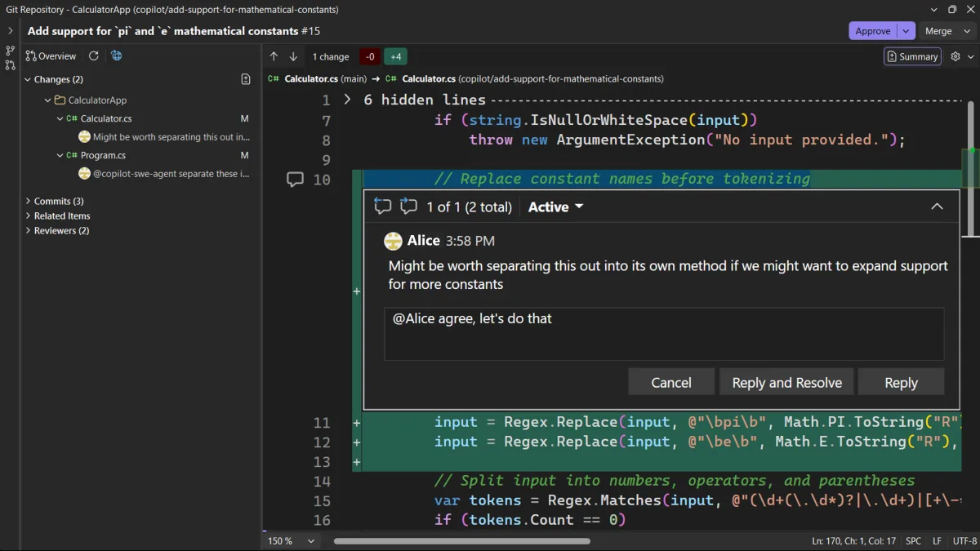Viewport: 980px width, 551px height.
Task: Expand the Related Items section
Action: [28, 216]
